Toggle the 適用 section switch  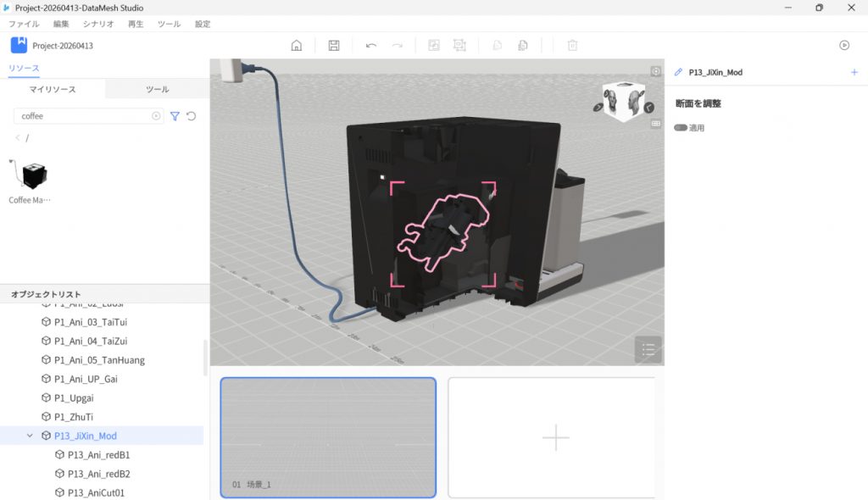pos(681,128)
